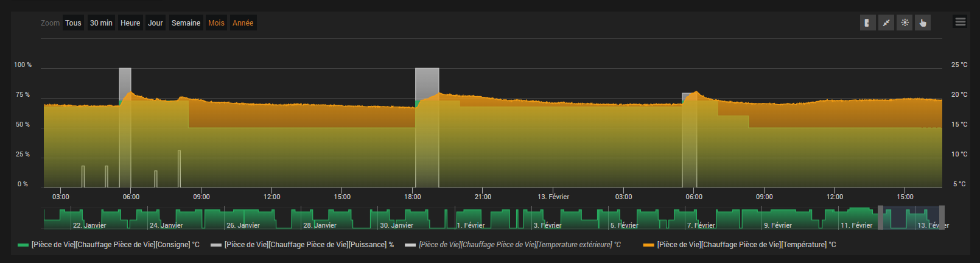980x263 pixels.
Task: Click the compress arrows icon button
Action: click(886, 23)
